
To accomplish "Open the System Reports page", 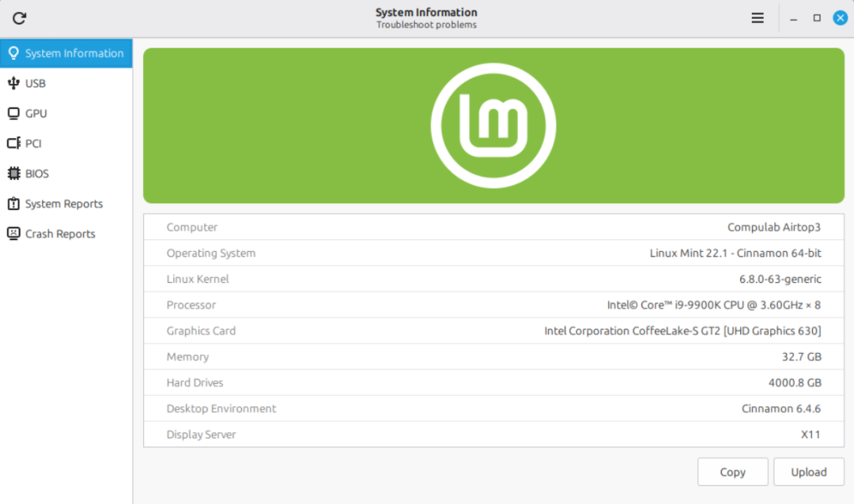I will click(66, 204).
